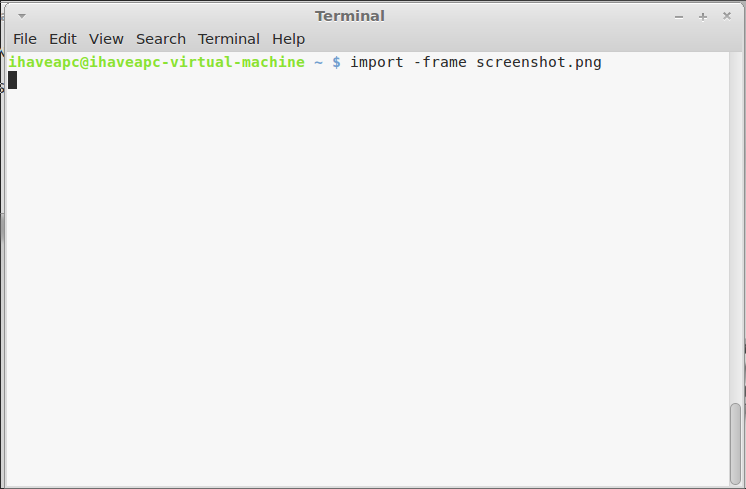Open the View menu
Screen dimensions: 746x489
pos(106,39)
